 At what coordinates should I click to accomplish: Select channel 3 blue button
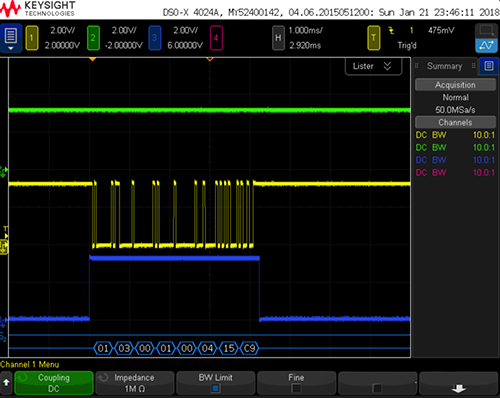tap(155, 38)
